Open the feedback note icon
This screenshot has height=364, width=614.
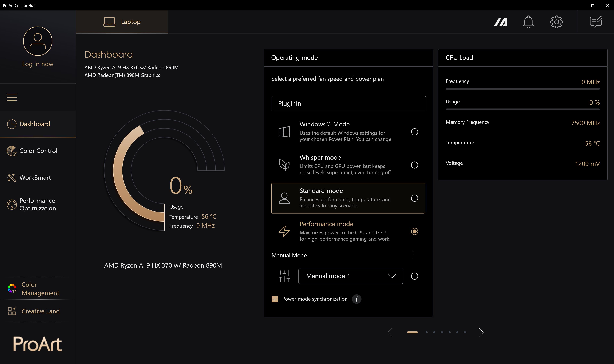[596, 22]
